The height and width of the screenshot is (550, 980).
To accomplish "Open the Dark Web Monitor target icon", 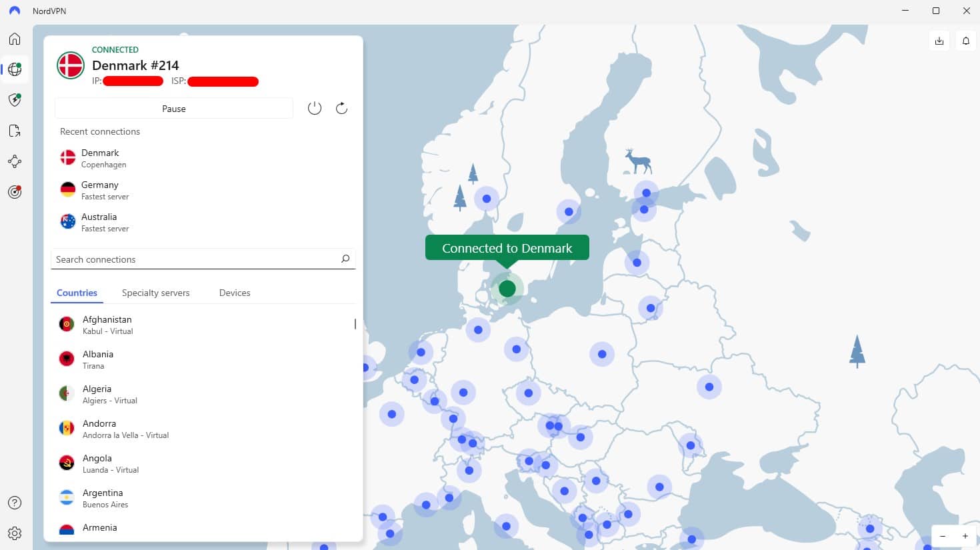I will 15,192.
